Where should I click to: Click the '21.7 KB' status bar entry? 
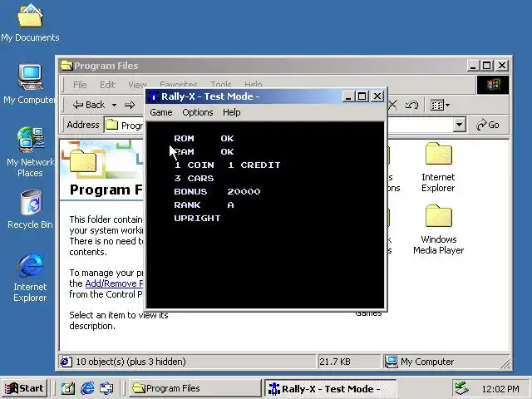pyautogui.click(x=335, y=362)
